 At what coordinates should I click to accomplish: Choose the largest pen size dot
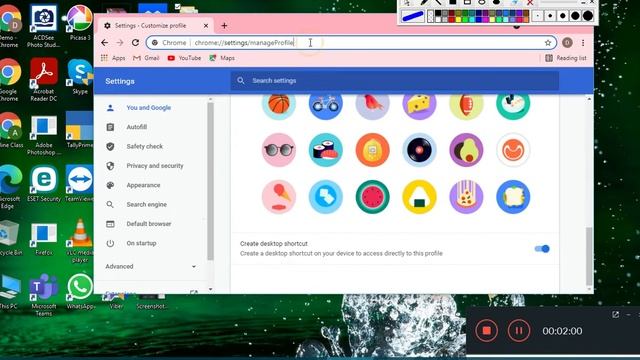click(x=588, y=16)
